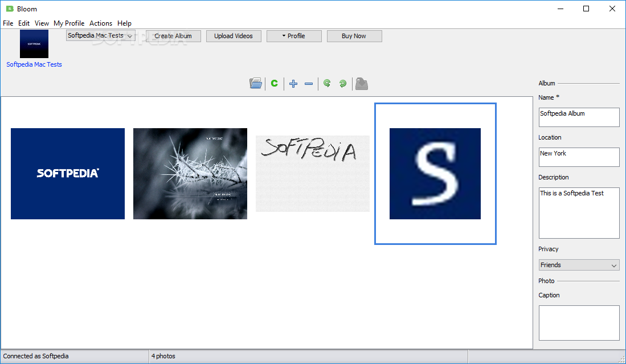Click the blue minus remove photo icon
The height and width of the screenshot is (364, 626).
tap(309, 83)
